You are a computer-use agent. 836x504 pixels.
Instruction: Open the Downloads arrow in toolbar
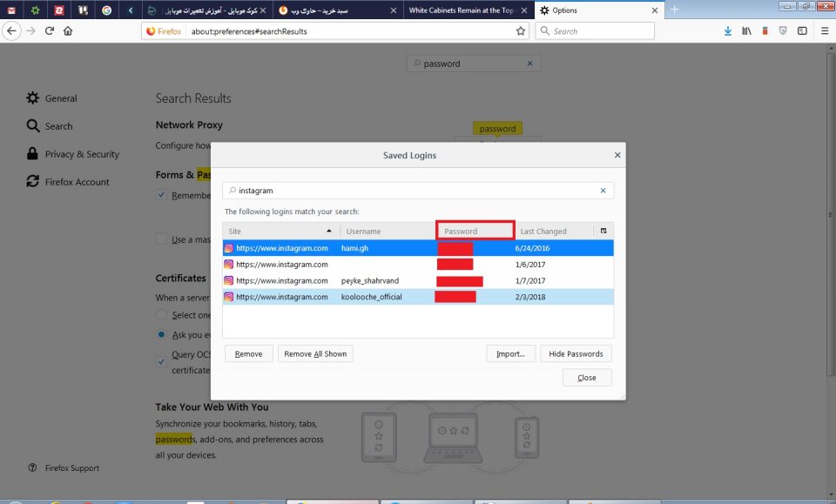728,30
